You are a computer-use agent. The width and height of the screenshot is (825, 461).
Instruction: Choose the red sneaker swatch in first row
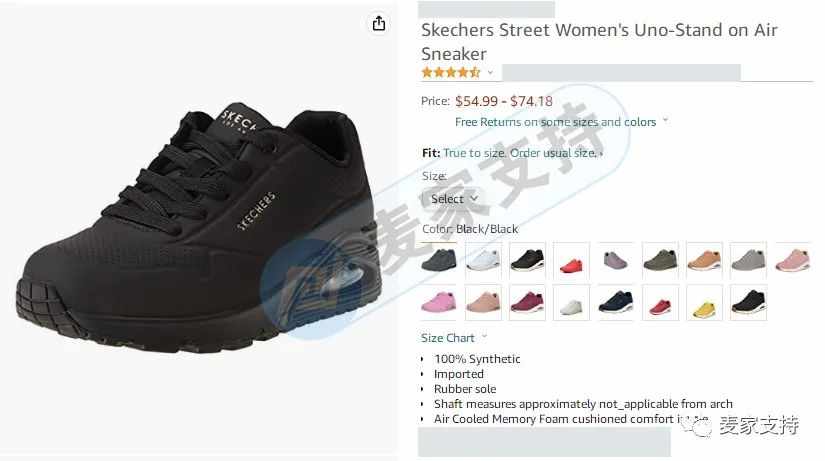coord(571,260)
